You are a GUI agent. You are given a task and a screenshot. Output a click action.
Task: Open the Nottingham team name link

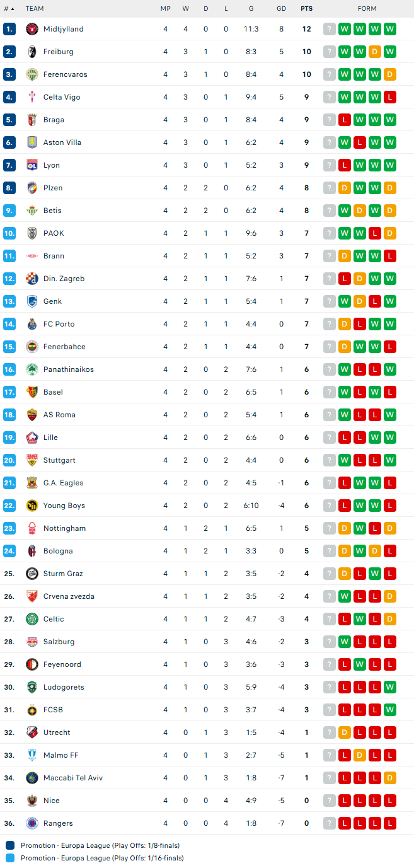click(64, 528)
